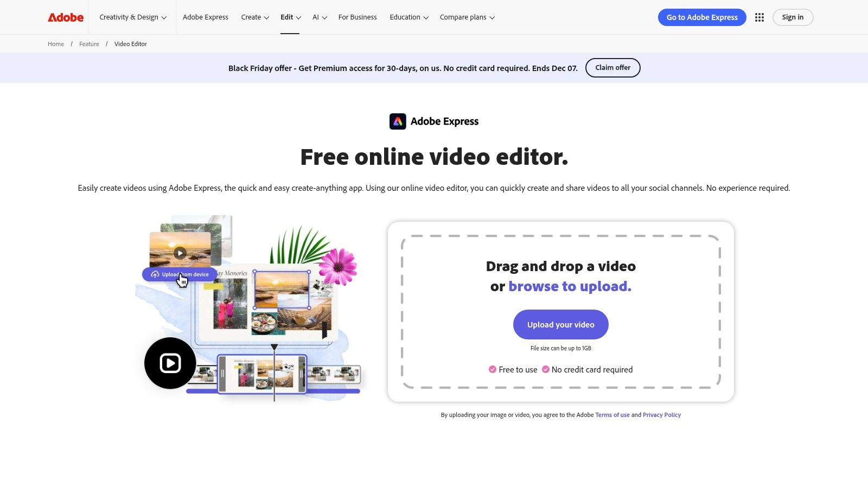
Task: Open the Terms of use link
Action: 612,415
